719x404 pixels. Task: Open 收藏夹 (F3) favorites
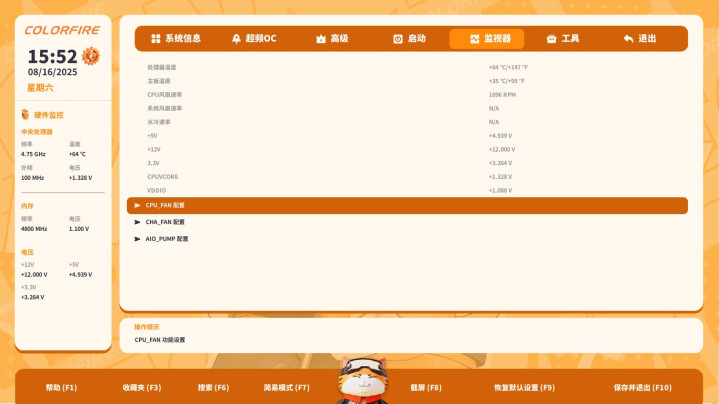(142, 387)
